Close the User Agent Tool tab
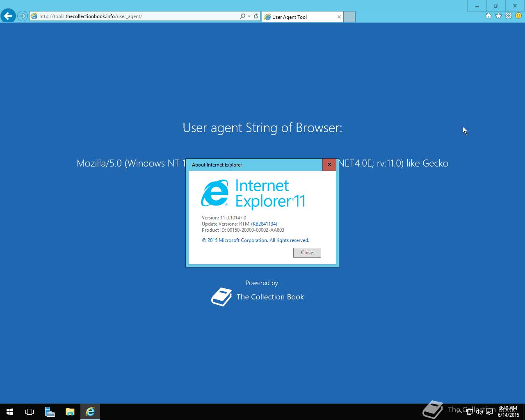This screenshot has width=525, height=420. (339, 17)
